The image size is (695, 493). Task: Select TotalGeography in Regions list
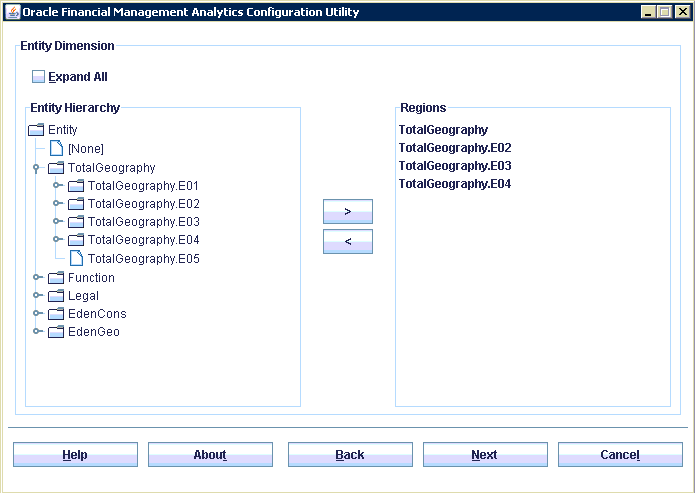pos(443,130)
